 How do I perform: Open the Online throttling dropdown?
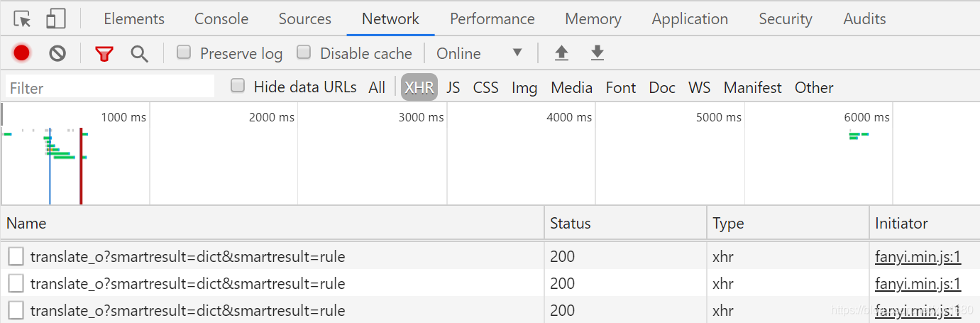[480, 53]
